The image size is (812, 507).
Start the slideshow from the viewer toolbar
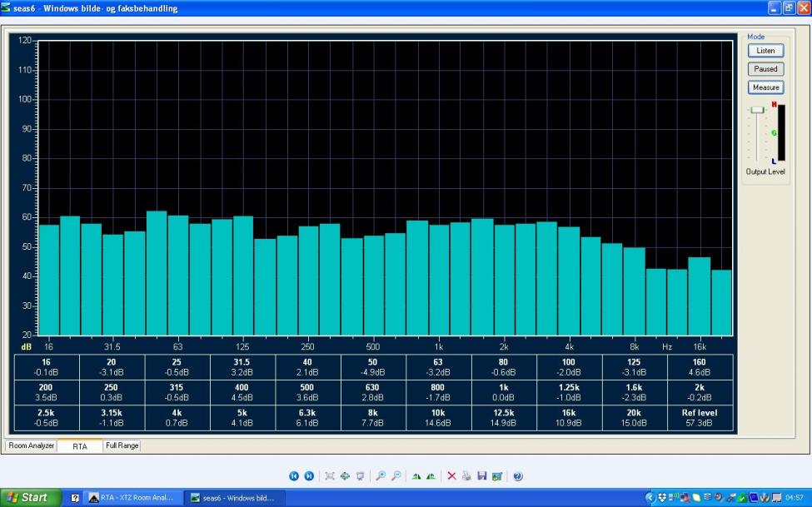pos(361,476)
